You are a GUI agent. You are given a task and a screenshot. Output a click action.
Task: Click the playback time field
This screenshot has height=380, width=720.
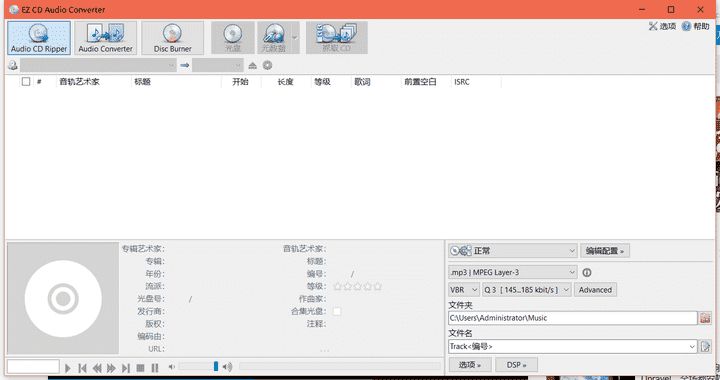tap(33, 367)
